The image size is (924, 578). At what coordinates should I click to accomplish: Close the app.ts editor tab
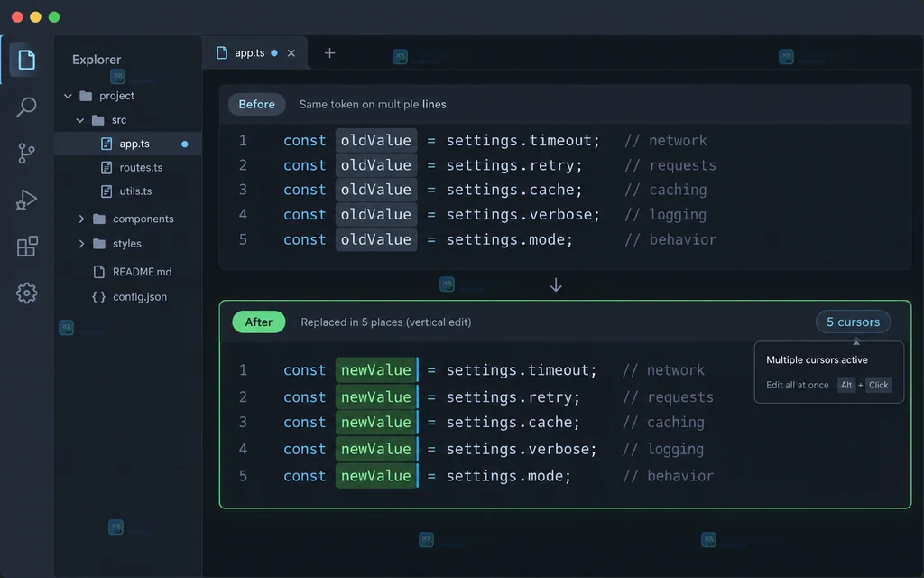[291, 53]
